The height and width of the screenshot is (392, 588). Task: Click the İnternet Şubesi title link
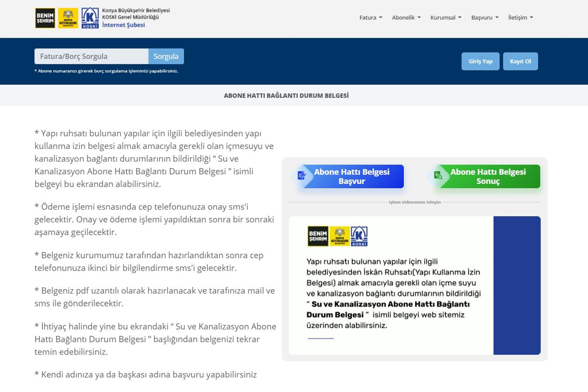(x=123, y=25)
